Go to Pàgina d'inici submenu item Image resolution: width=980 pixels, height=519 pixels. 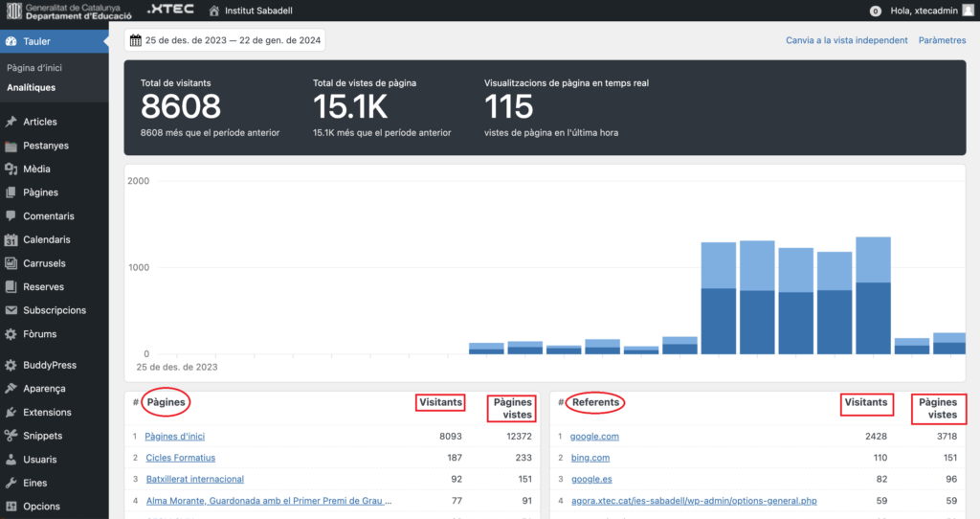(x=33, y=68)
